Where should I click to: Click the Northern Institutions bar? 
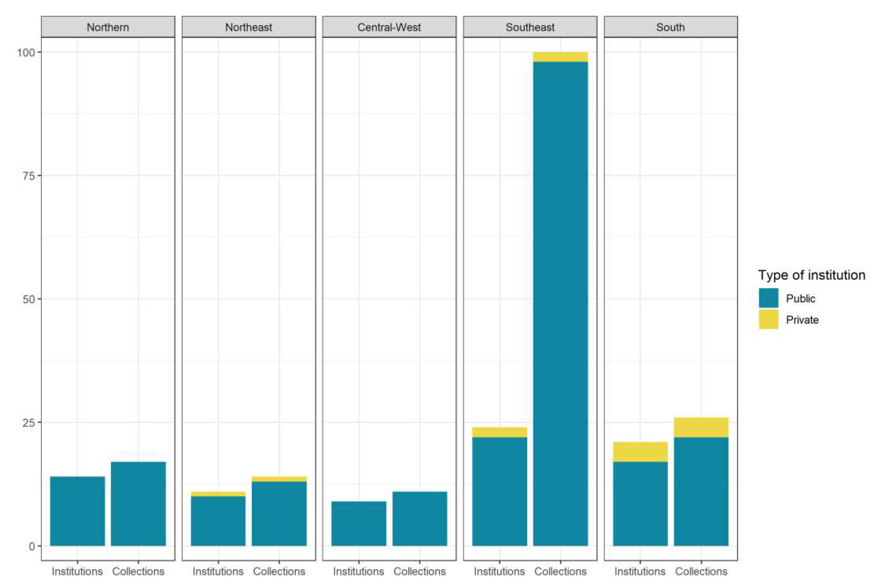click(77, 511)
